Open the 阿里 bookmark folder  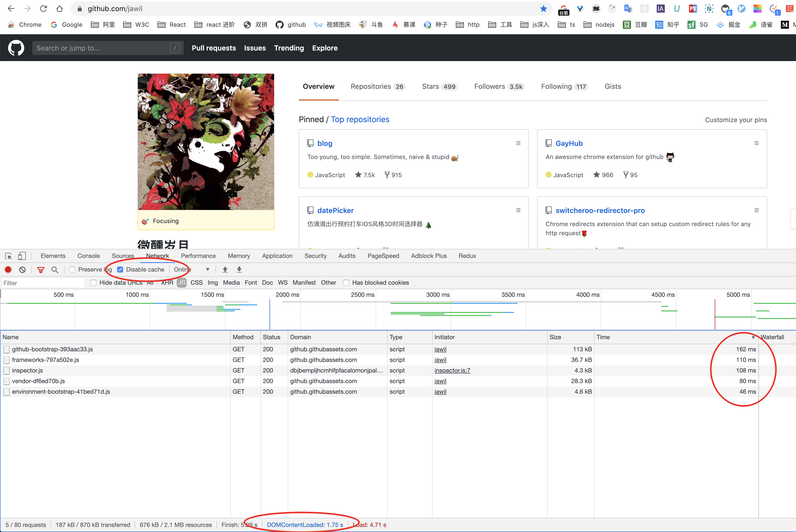103,25
